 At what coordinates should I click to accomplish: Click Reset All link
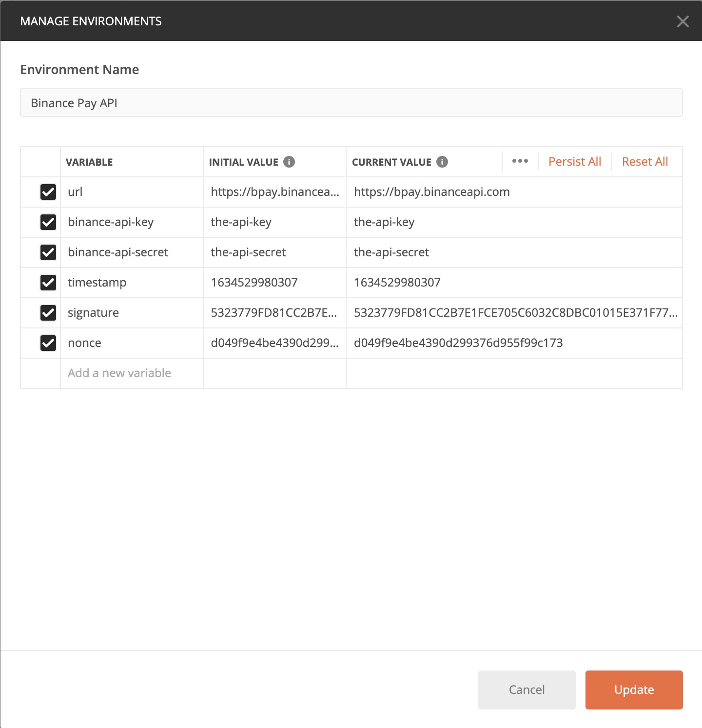tap(645, 162)
